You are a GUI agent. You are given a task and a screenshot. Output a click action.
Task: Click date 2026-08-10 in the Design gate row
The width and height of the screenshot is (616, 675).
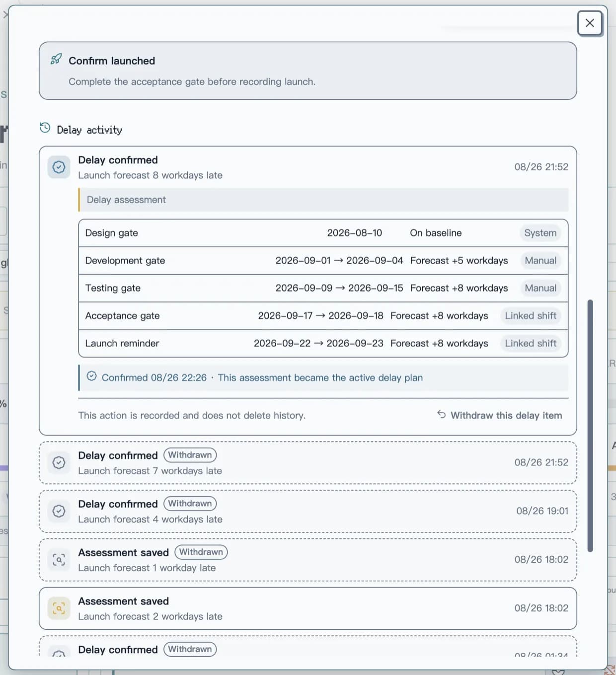[x=355, y=233]
